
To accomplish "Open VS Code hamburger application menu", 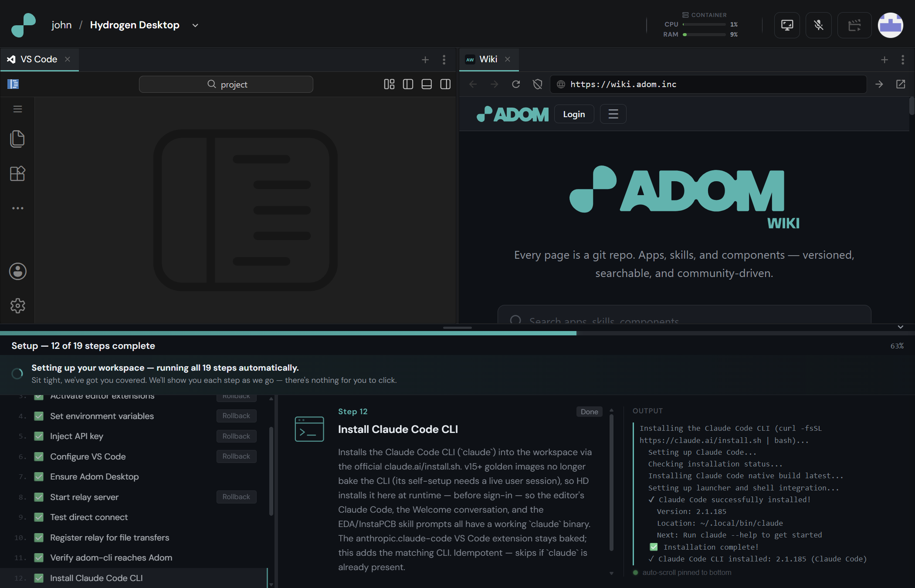I will pos(17,109).
